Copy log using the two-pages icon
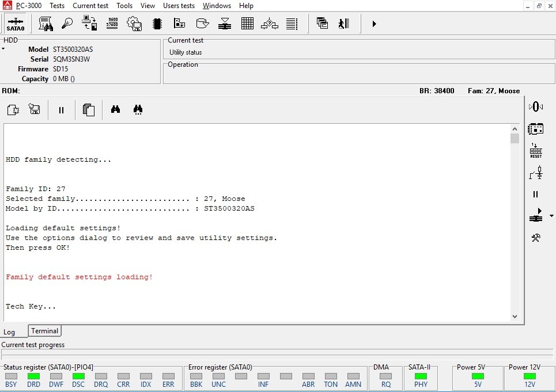 (88, 109)
